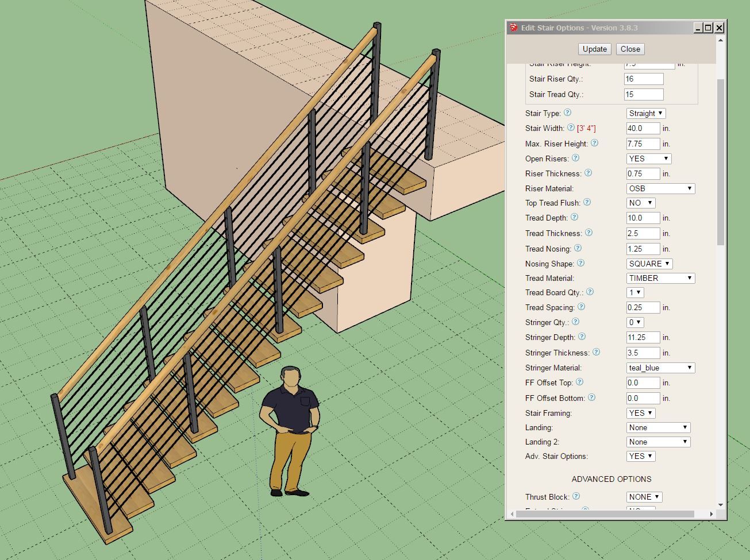The width and height of the screenshot is (750, 560).
Task: Click help icon next to Stair Width
Action: 571,128
